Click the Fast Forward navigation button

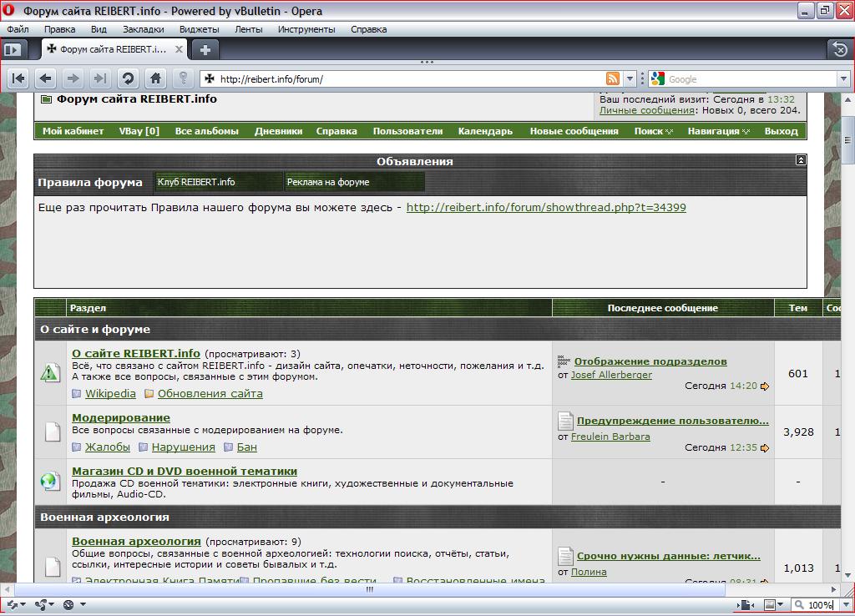coord(100,79)
